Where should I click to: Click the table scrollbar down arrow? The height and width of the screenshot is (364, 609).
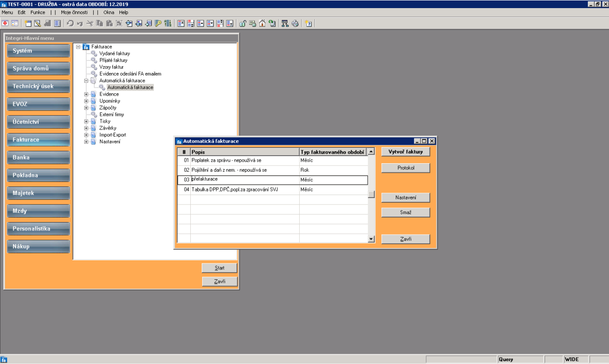pos(372,239)
